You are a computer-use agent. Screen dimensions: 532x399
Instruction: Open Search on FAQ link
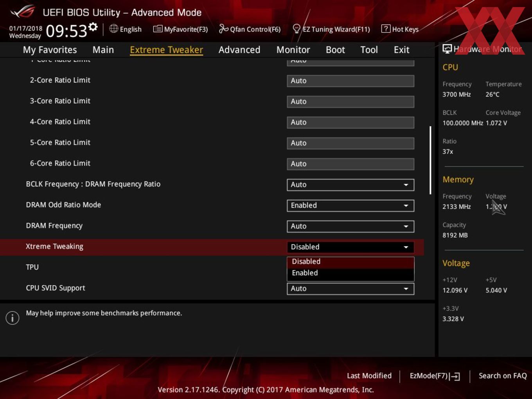[503, 376]
